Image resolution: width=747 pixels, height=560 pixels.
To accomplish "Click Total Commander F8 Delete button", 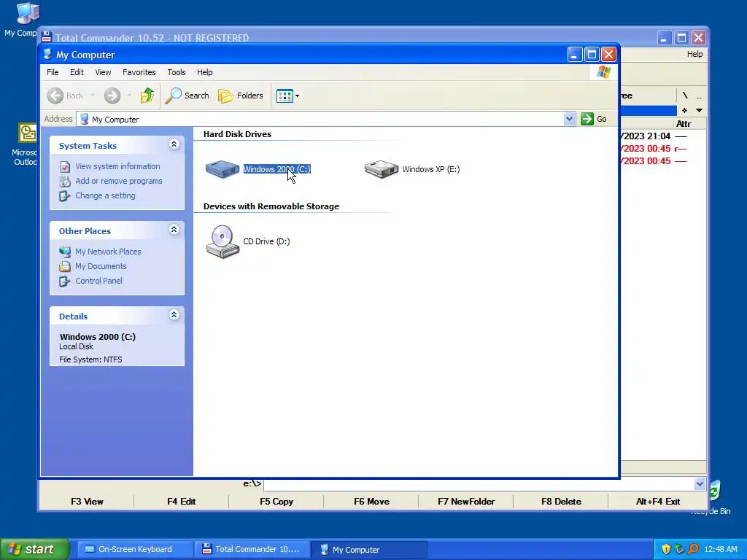I will click(561, 502).
